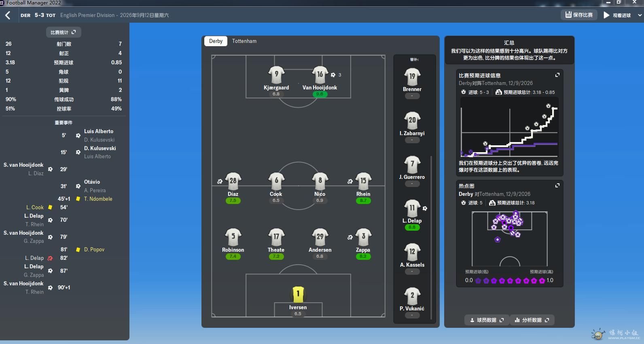
Task: Click Van Hooijdonk's number 16 shirt icon
Action: coord(320,75)
